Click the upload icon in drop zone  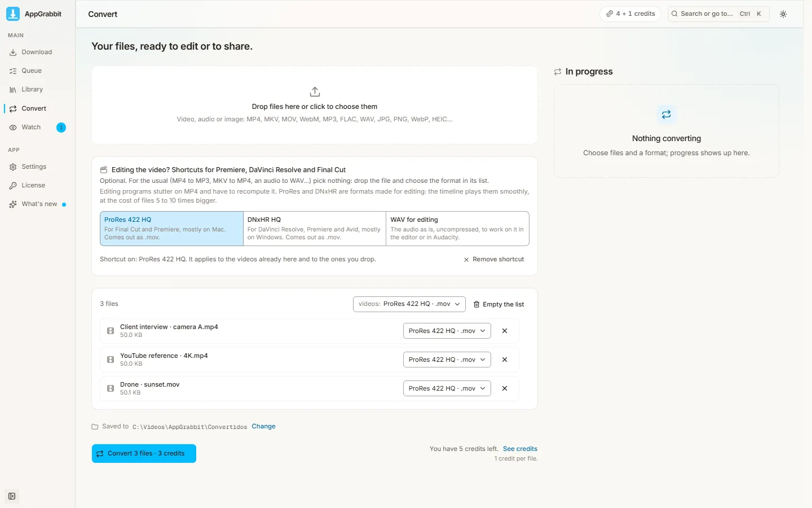coord(315,91)
